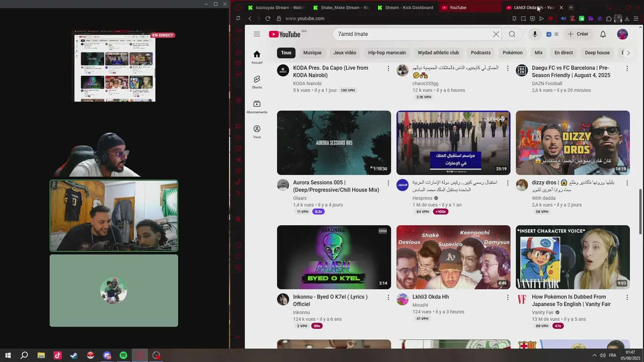Switch to bazouyaa Stream browser tab

276,8
